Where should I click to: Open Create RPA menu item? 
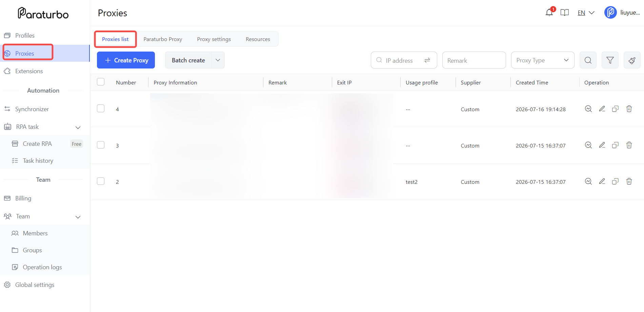tap(45, 143)
